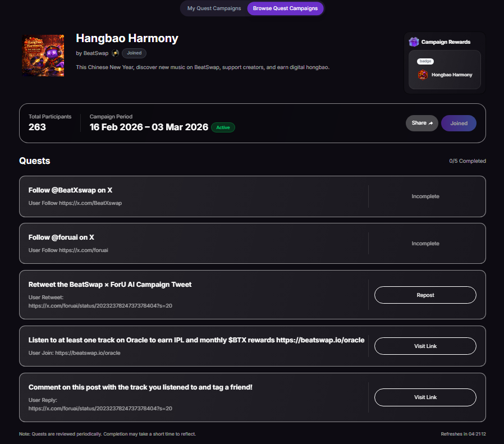Click Incomplete status for @BeatXswap quest
Image resolution: width=504 pixels, height=444 pixels.
[x=425, y=196]
